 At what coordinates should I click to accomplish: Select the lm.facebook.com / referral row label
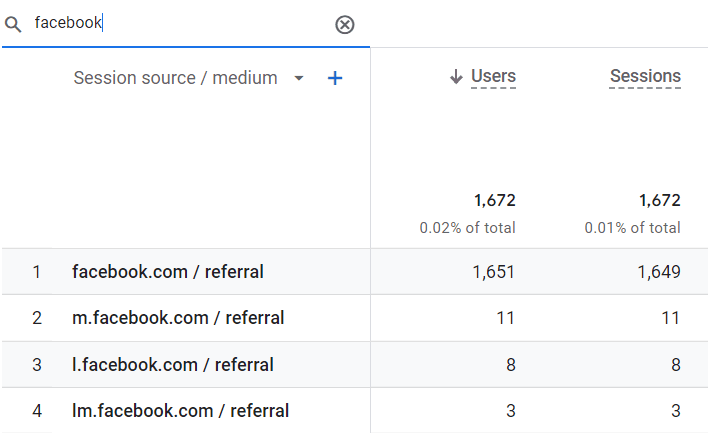click(180, 410)
